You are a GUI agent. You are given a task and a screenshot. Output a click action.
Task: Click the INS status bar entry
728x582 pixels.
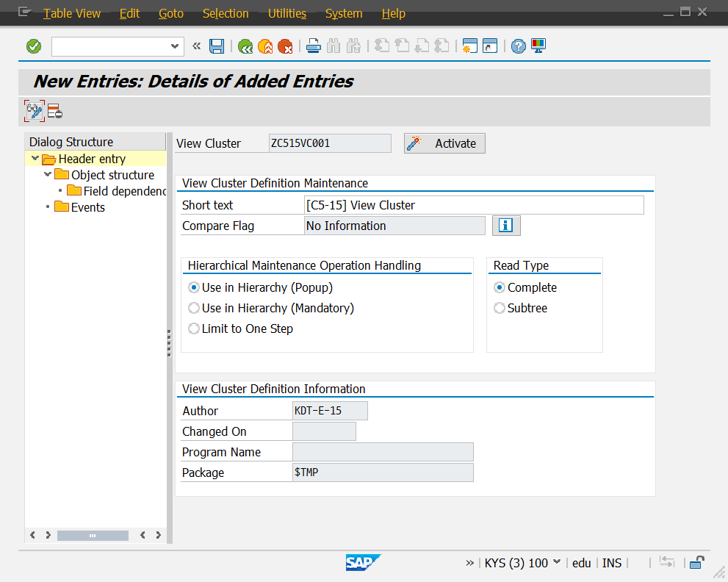[x=611, y=563]
